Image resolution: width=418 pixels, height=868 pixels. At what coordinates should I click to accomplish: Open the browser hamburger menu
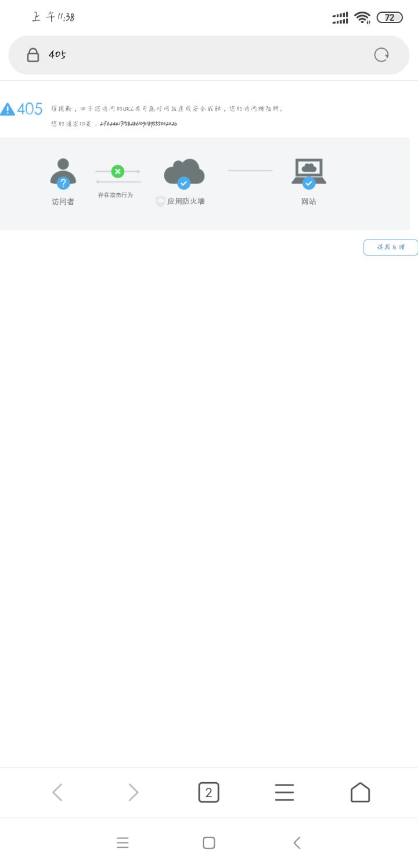(x=284, y=793)
